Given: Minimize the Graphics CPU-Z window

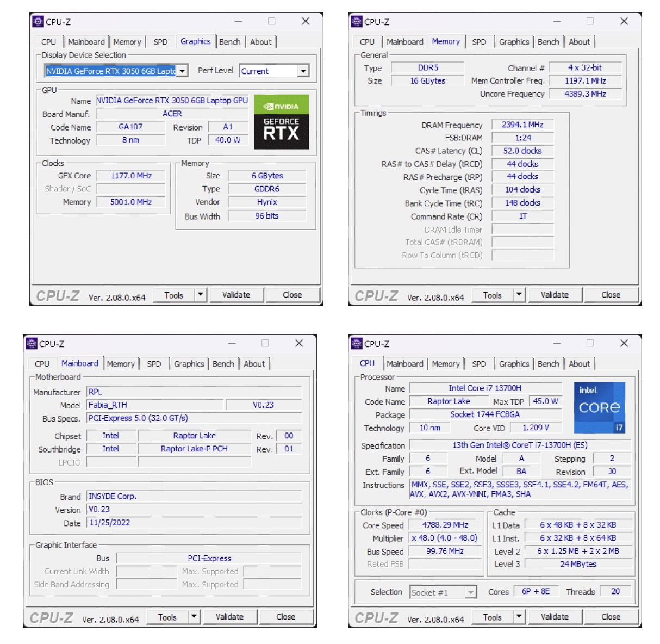Looking at the screenshot, I should [239, 21].
